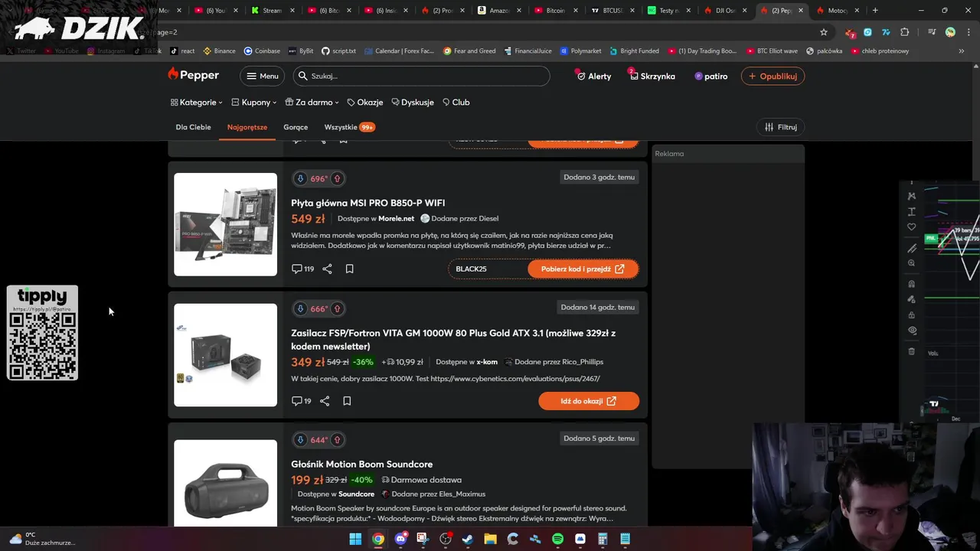
Task: Open Polymarket bookmark
Action: (580, 51)
